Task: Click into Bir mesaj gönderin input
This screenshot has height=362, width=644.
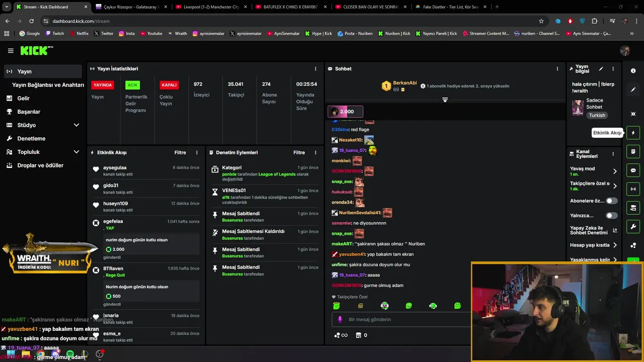Action: point(403,319)
